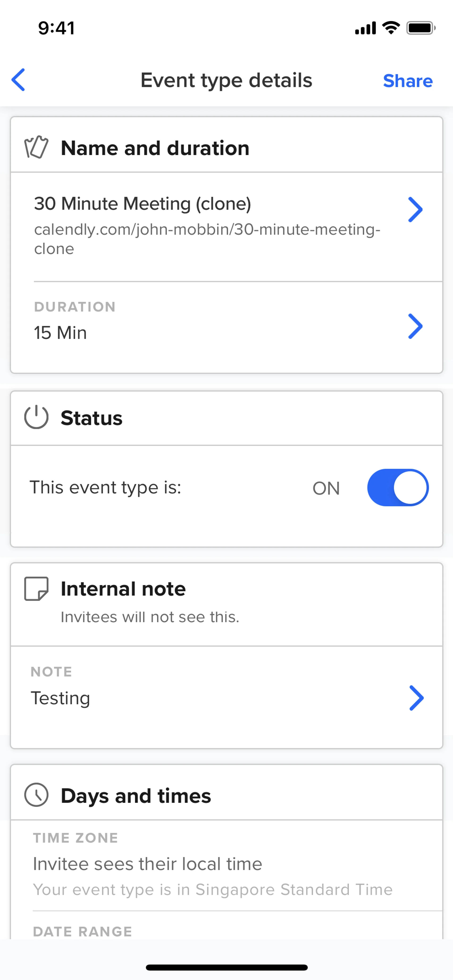
Task: Tap the battery icon in status bar
Action: pyautogui.click(x=421, y=28)
